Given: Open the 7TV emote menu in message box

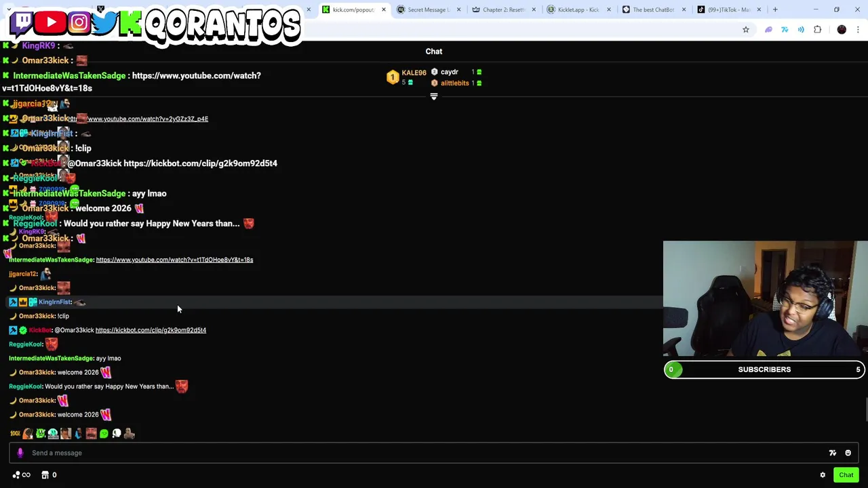Looking at the screenshot, I should coord(833,453).
